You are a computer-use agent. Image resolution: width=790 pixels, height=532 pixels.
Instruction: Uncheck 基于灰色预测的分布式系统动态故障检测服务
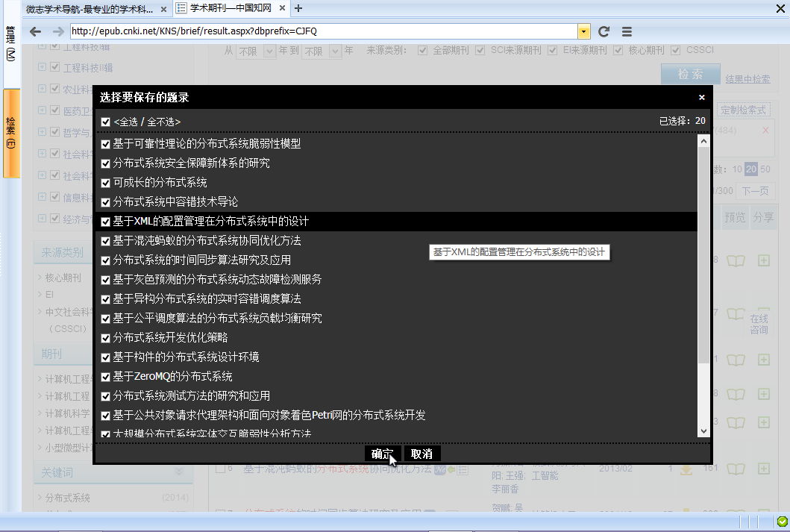pyautogui.click(x=105, y=280)
